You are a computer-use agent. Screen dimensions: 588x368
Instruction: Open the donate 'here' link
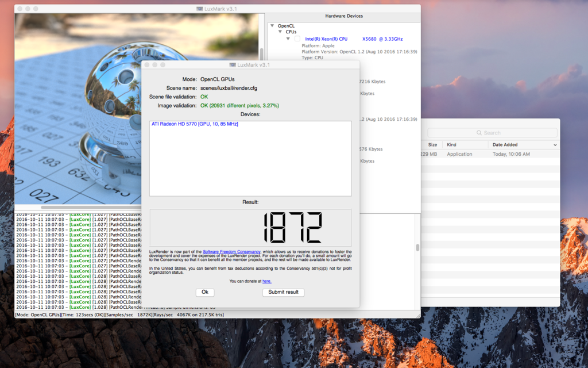tap(266, 281)
